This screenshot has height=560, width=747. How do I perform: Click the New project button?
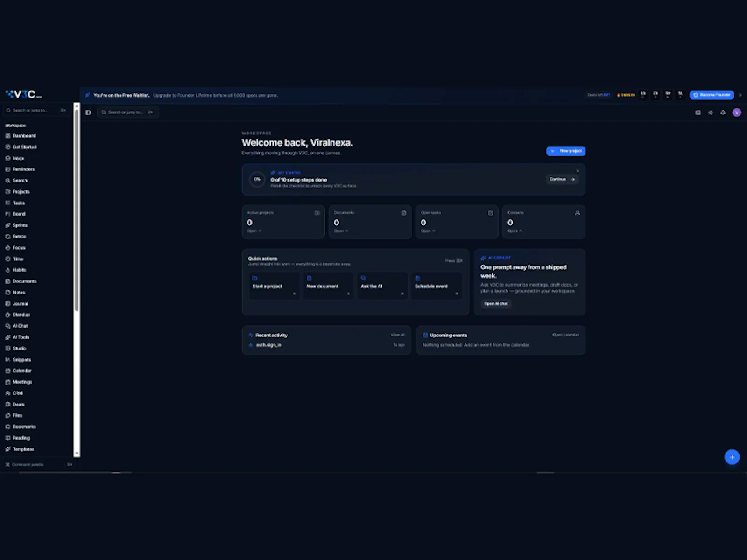tap(566, 151)
